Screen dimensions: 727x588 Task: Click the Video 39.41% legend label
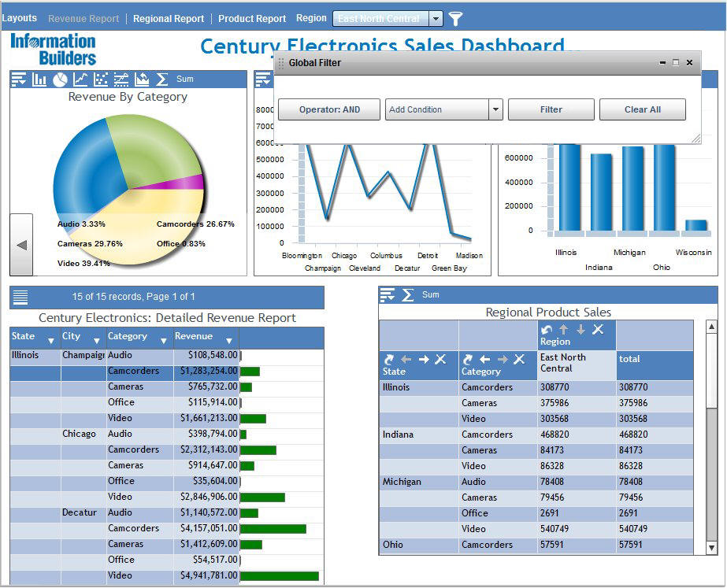click(83, 263)
